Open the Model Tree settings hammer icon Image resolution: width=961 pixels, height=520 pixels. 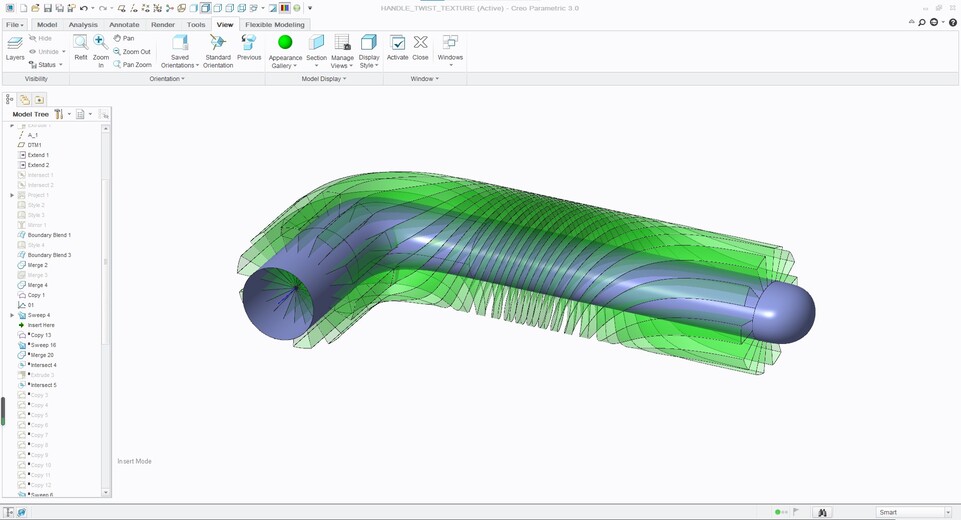pos(59,114)
